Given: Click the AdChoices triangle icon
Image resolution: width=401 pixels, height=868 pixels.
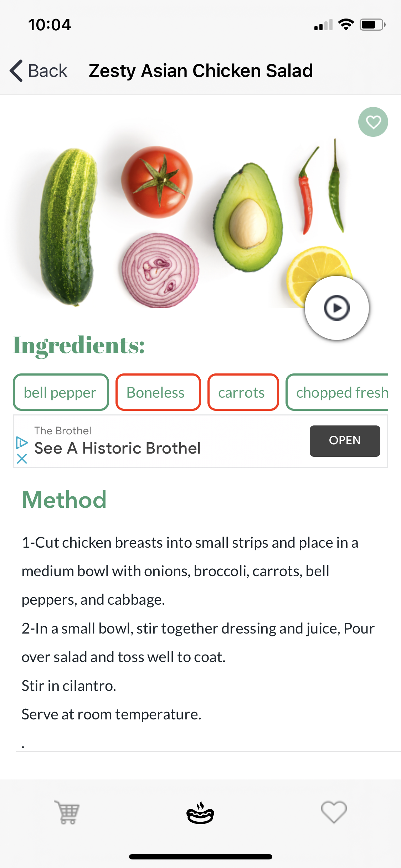Looking at the screenshot, I should point(22,443).
